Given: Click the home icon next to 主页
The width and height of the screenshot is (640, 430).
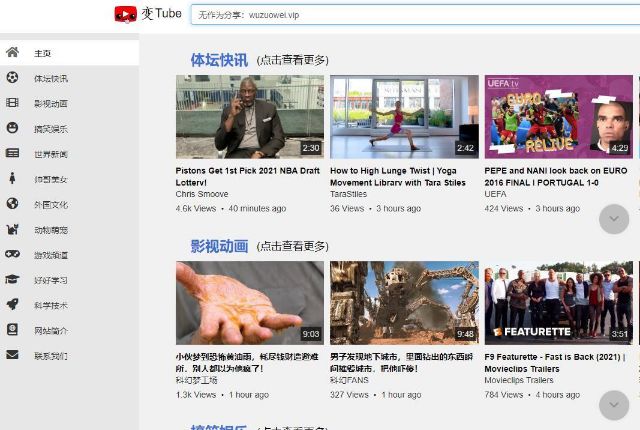Looking at the screenshot, I should (x=12, y=52).
